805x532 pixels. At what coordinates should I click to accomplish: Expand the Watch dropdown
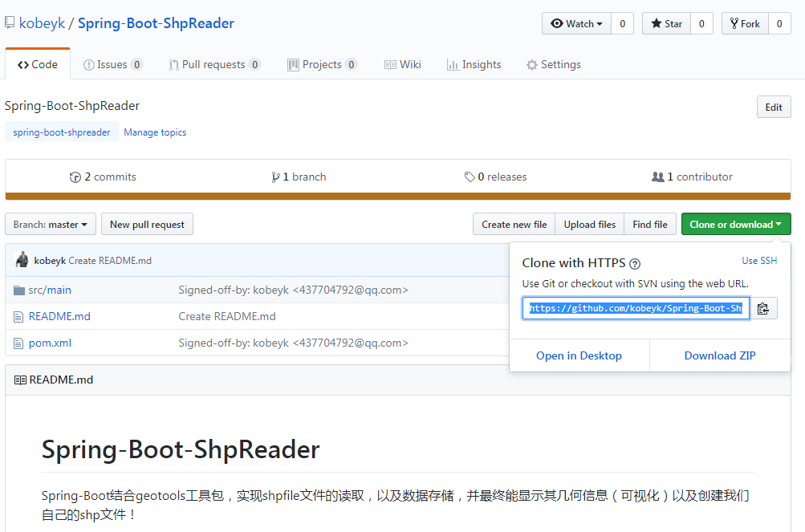tap(576, 24)
